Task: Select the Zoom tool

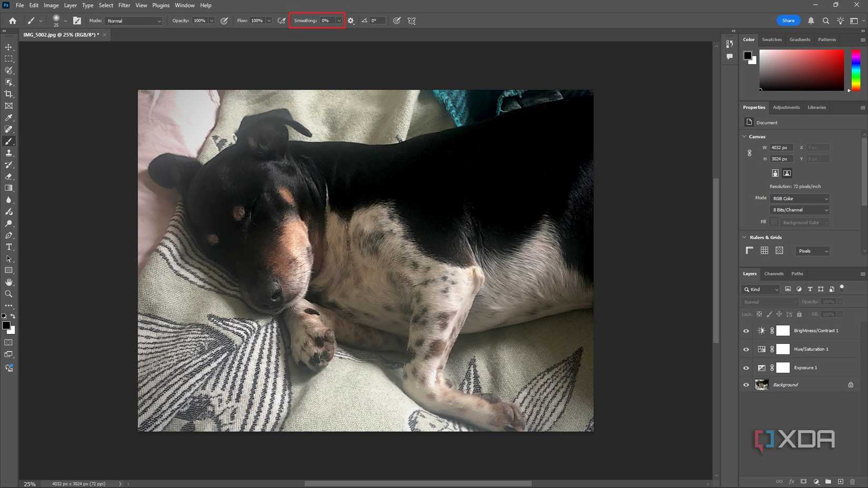Action: pos(8,293)
